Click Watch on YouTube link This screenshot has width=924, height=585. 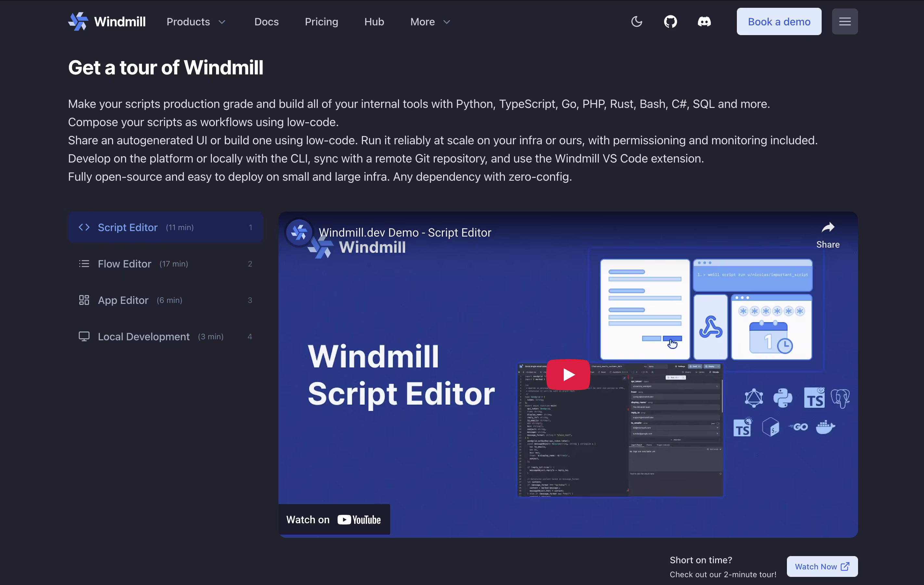coord(334,519)
